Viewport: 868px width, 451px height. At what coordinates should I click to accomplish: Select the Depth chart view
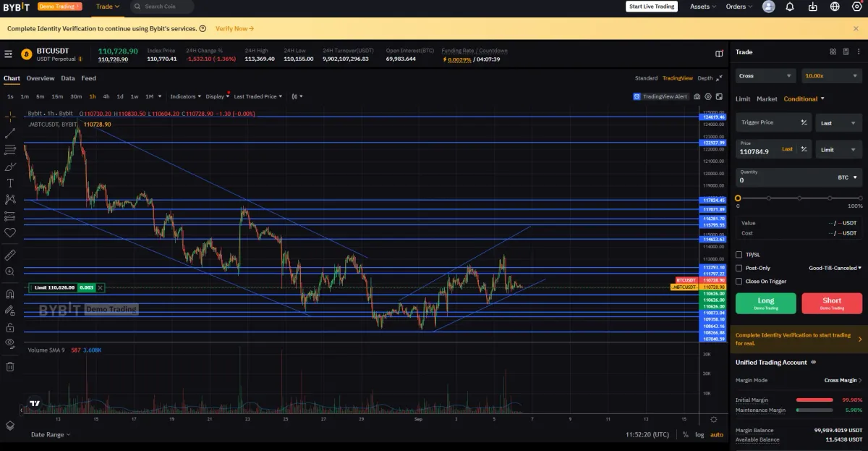(705, 78)
